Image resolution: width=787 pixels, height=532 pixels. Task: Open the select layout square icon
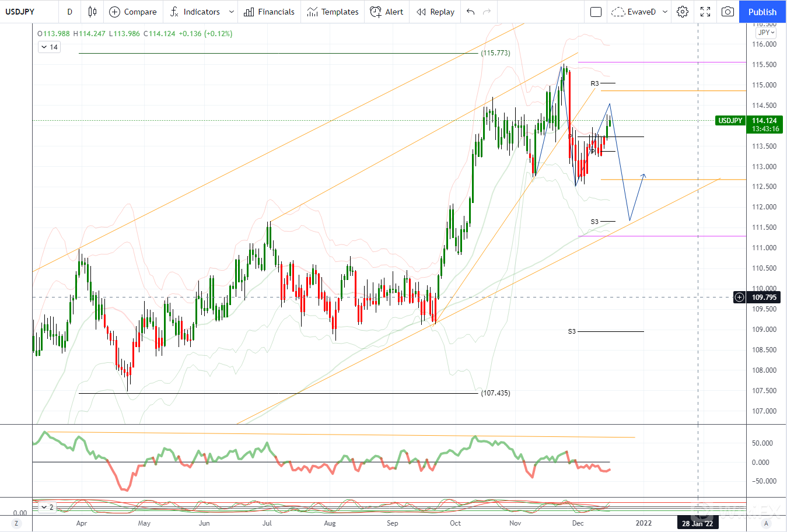click(596, 12)
